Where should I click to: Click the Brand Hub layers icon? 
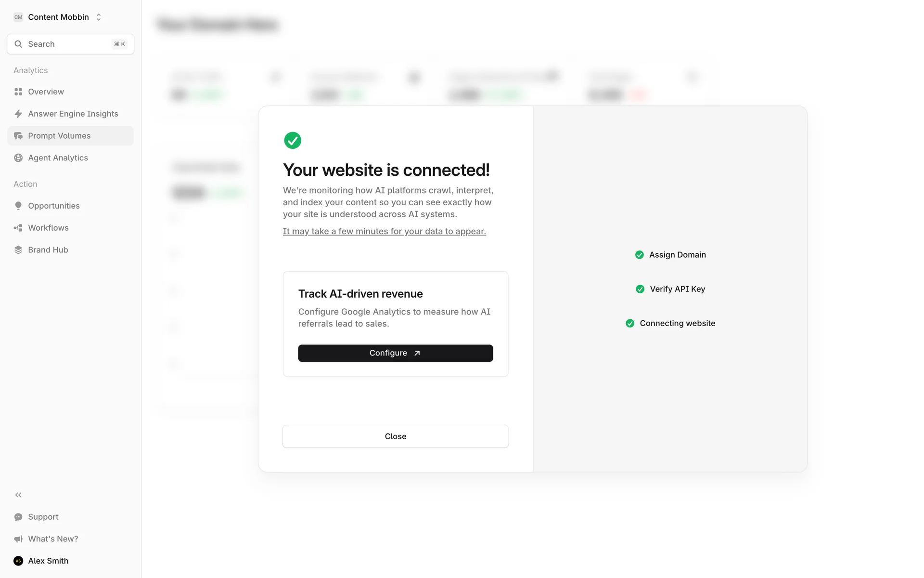18,250
